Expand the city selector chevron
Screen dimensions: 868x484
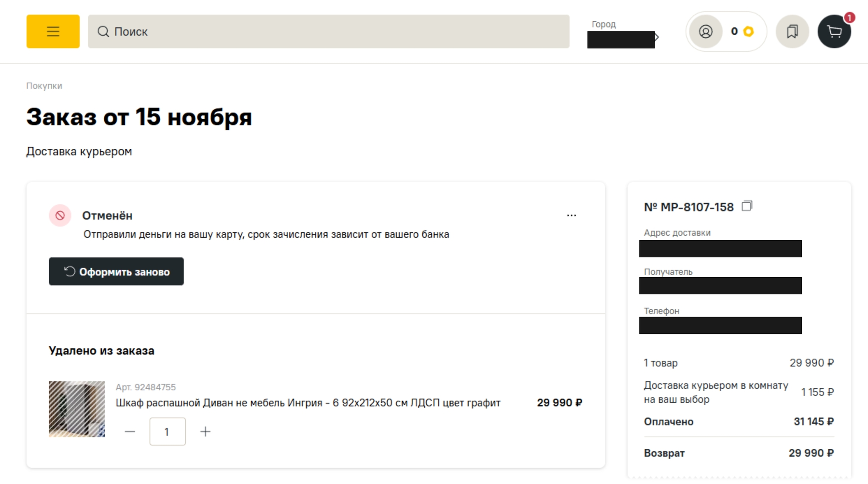tap(657, 37)
